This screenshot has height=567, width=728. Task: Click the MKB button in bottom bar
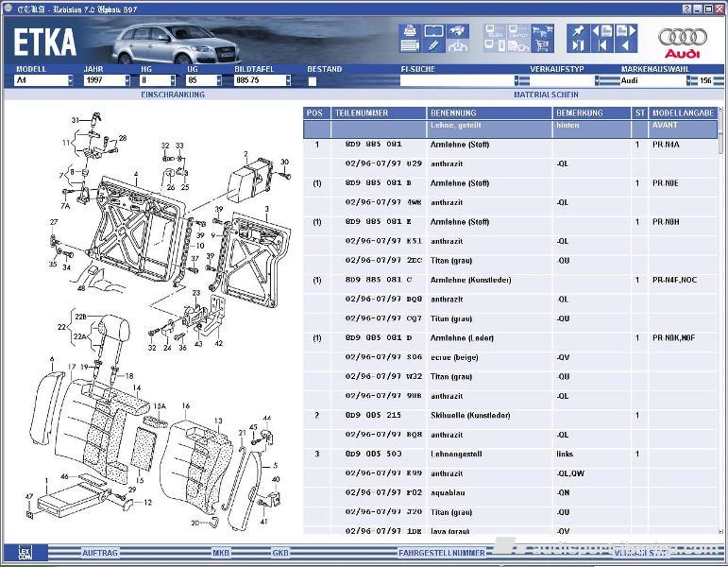click(x=221, y=553)
